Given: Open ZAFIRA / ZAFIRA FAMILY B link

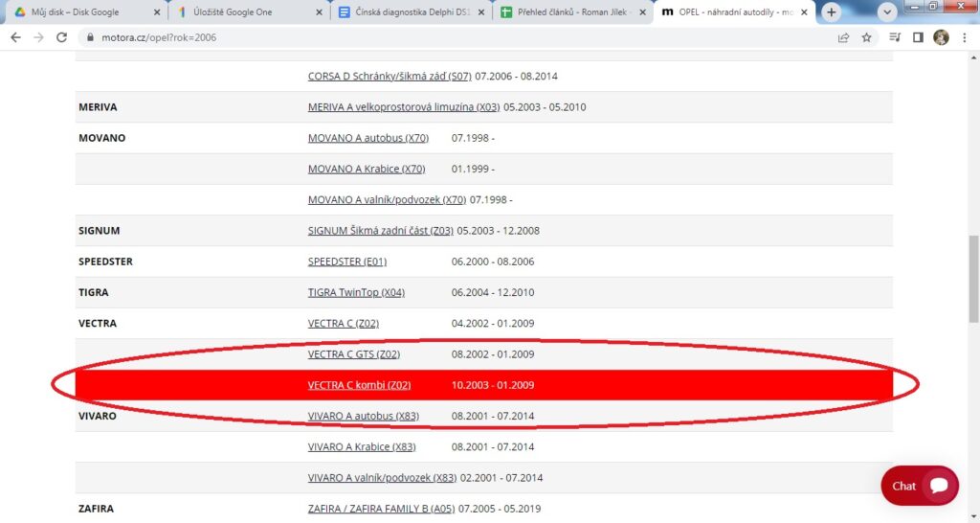Looking at the screenshot, I should click(x=381, y=509).
